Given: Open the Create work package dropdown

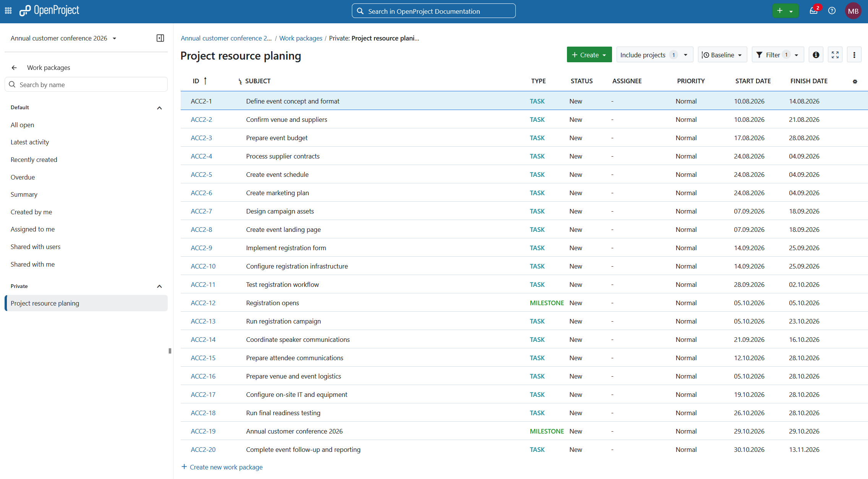Looking at the screenshot, I should [x=589, y=55].
